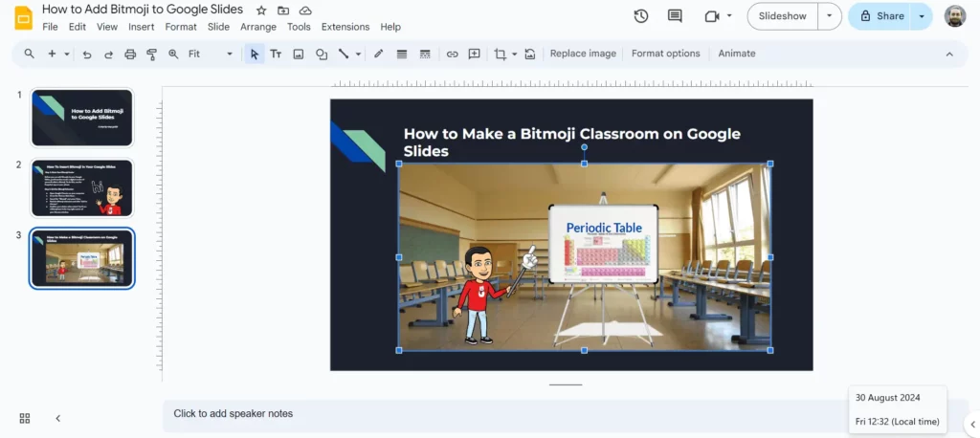The width and height of the screenshot is (980, 438).
Task: Select slide 2 thumbnail
Action: (x=82, y=187)
